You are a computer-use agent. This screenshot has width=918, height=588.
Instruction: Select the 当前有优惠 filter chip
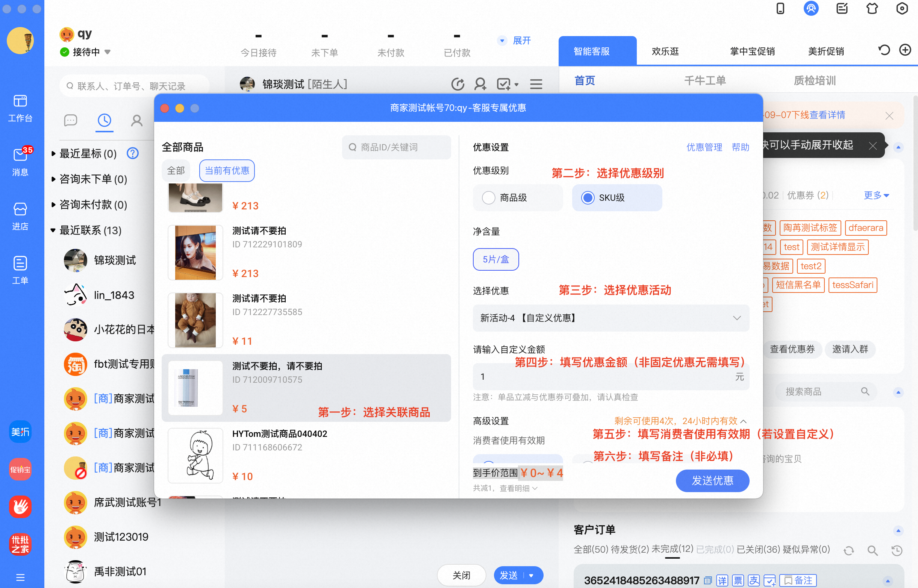click(x=227, y=171)
